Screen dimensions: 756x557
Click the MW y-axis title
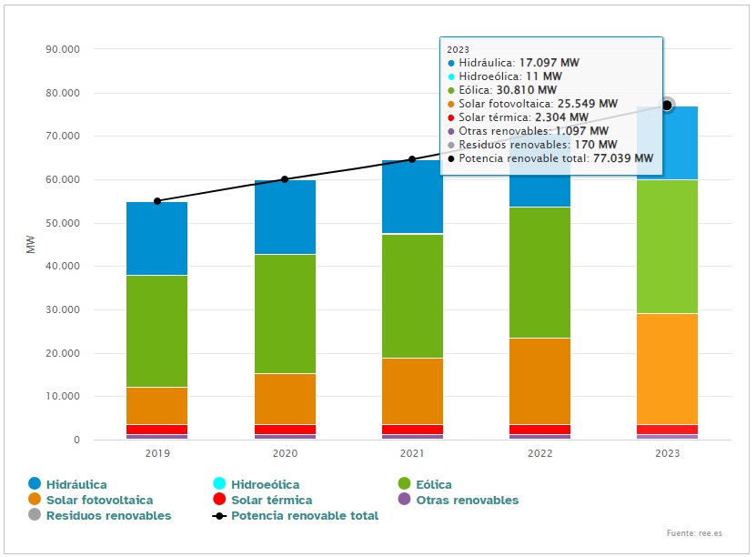(x=31, y=245)
